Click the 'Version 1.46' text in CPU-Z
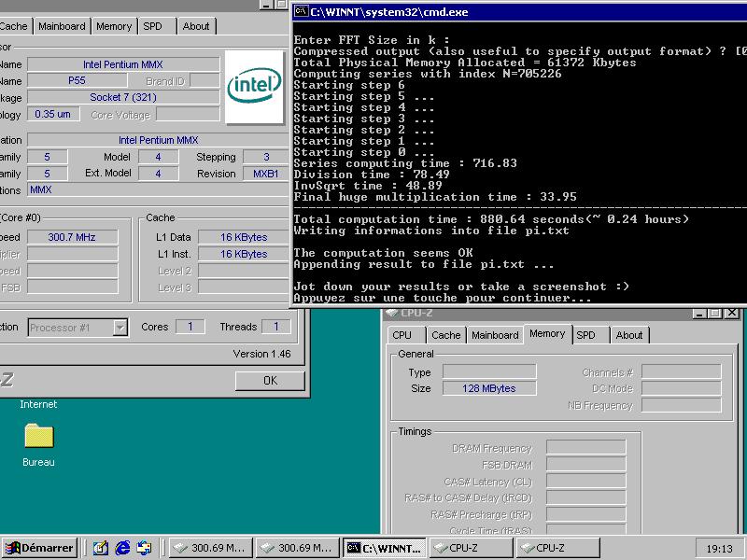Viewport: 747px width, 560px height. pyautogui.click(x=261, y=354)
